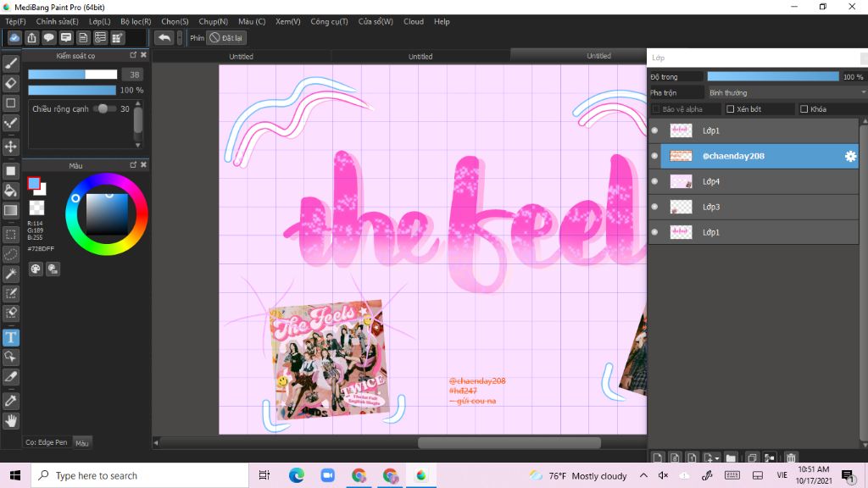This screenshot has height=488, width=868.
Task: Click the duplicate layer icon
Action: click(x=752, y=457)
